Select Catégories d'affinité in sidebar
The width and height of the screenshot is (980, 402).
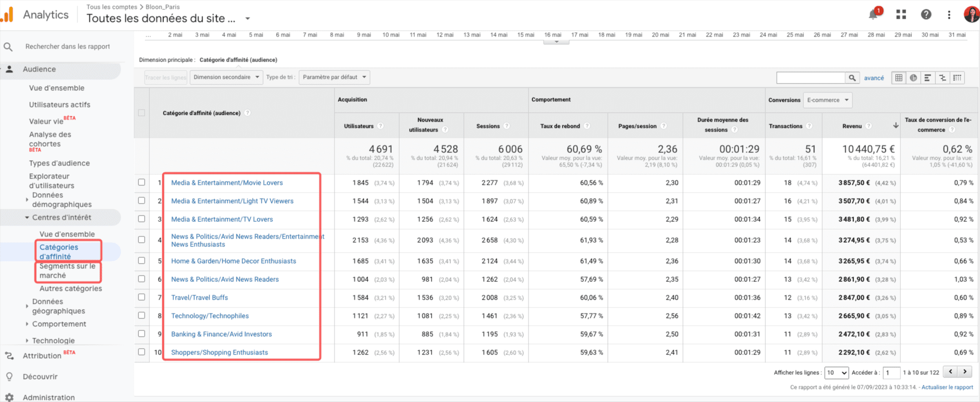[59, 252]
